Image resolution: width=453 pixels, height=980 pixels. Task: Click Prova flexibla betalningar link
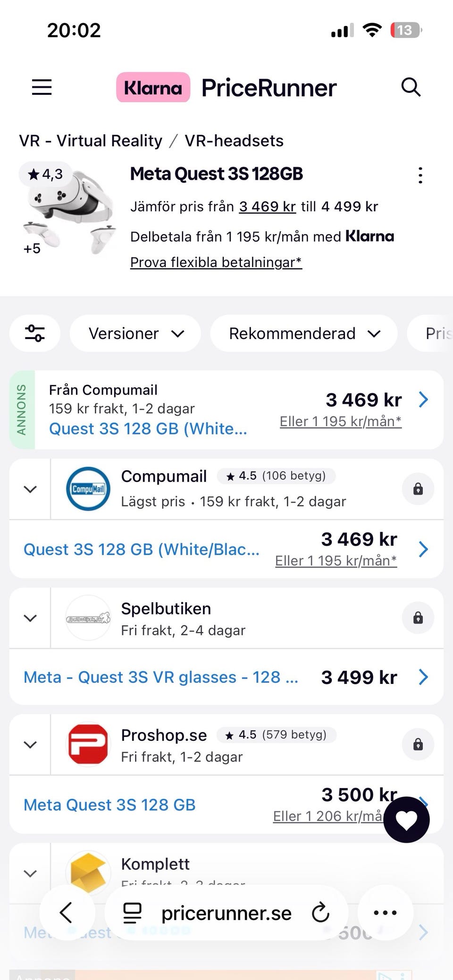[216, 262]
